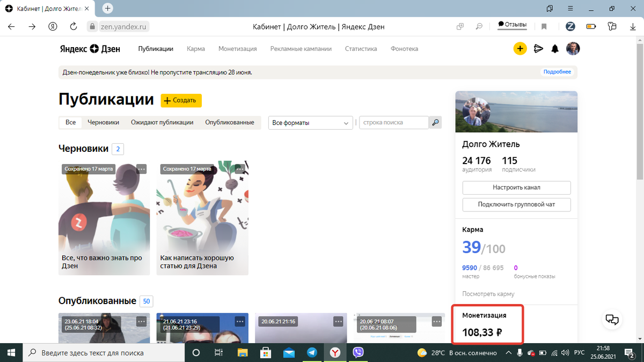Open notifications bell icon

[555, 49]
